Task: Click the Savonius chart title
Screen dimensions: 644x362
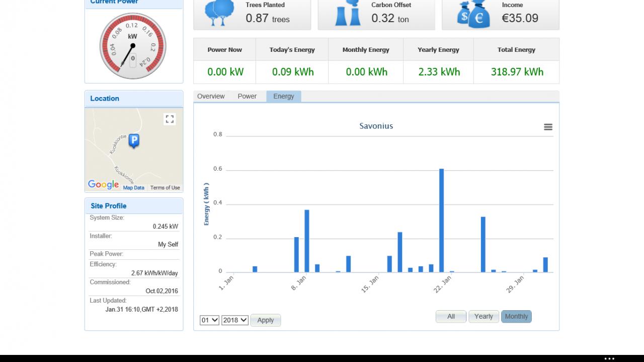Action: coord(376,126)
